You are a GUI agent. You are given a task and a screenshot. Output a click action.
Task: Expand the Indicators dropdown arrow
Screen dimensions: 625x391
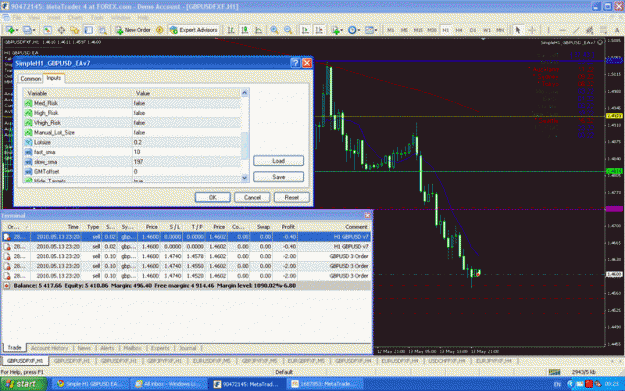point(342,30)
